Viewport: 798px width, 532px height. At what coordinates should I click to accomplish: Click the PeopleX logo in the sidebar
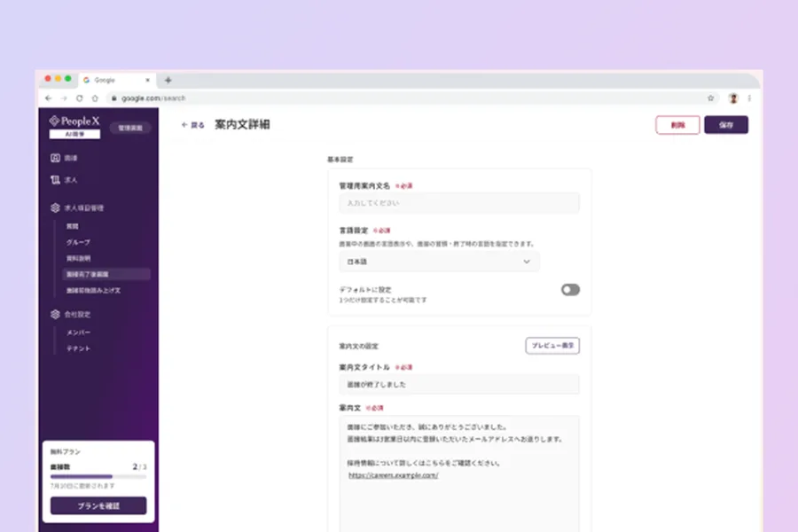[74, 121]
